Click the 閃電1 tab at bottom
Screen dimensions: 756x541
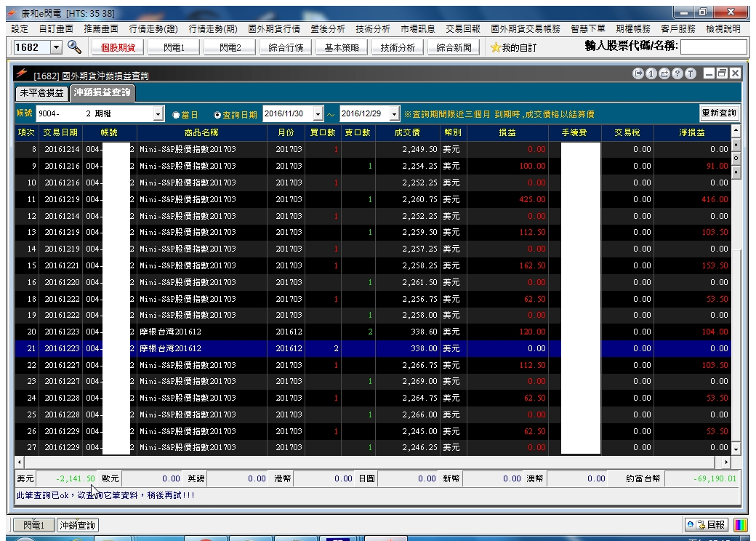click(x=33, y=525)
